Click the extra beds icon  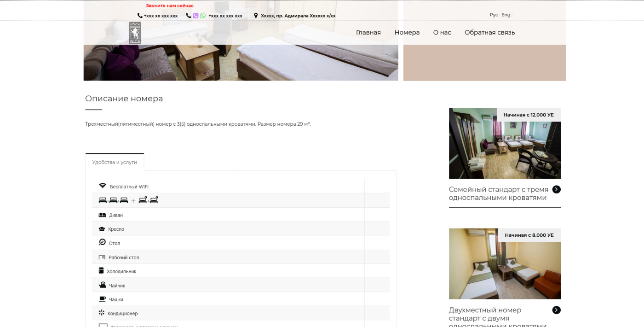(149, 200)
